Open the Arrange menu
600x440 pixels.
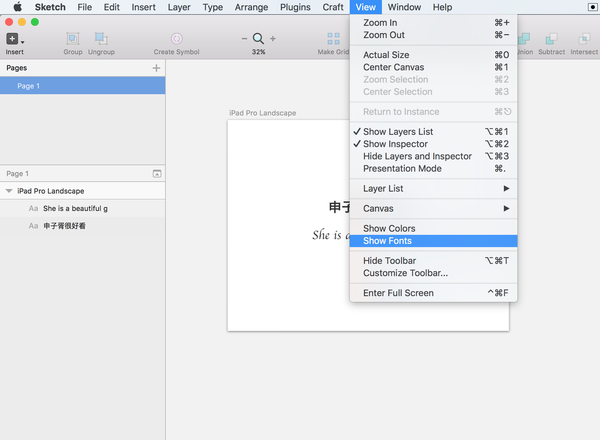(251, 7)
